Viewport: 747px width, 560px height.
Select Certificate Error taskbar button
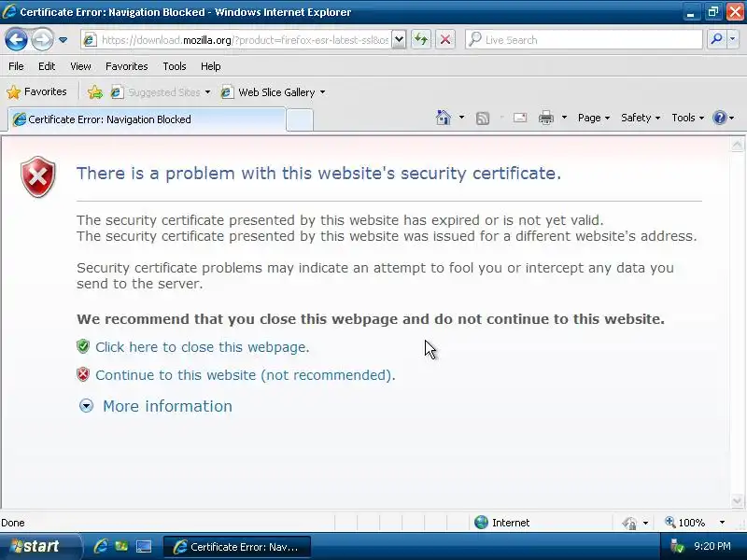point(237,547)
